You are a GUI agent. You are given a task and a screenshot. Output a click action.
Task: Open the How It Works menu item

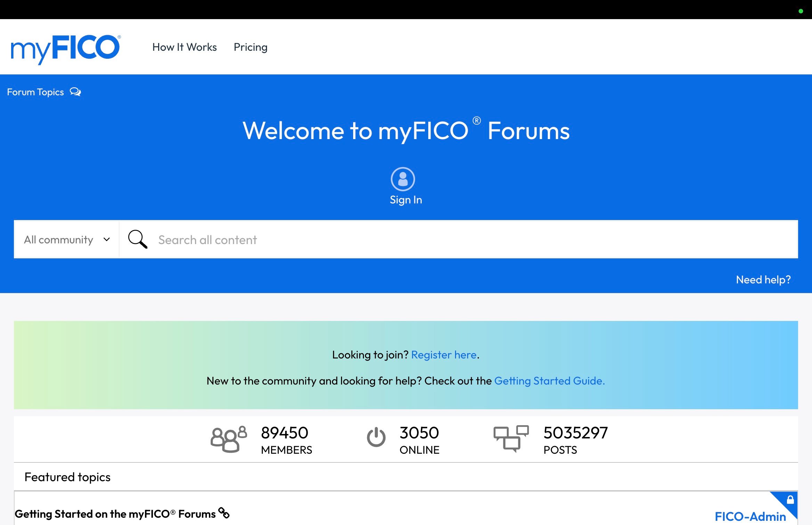pyautogui.click(x=184, y=47)
